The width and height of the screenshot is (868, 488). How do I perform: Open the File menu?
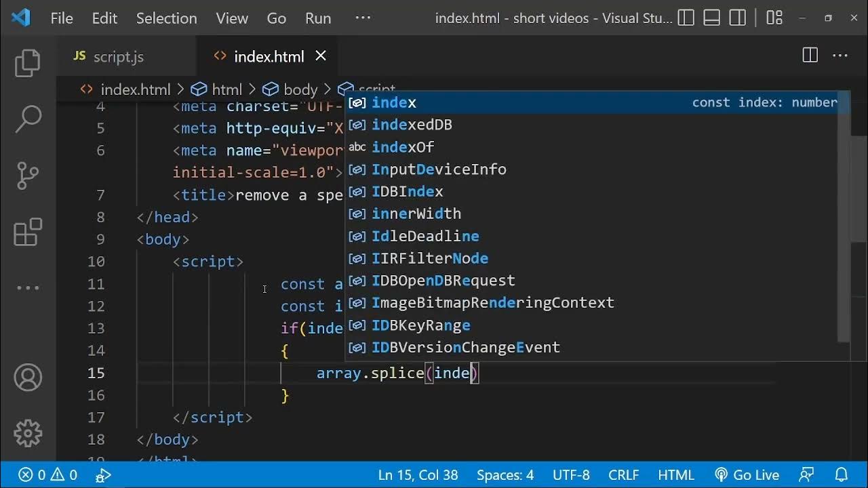pos(62,18)
